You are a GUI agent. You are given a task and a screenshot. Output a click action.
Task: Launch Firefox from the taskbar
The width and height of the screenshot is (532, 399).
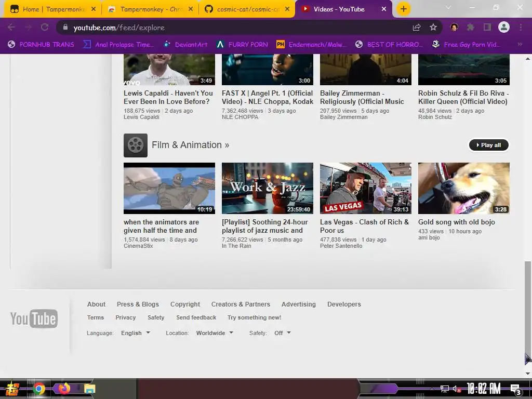click(x=64, y=388)
